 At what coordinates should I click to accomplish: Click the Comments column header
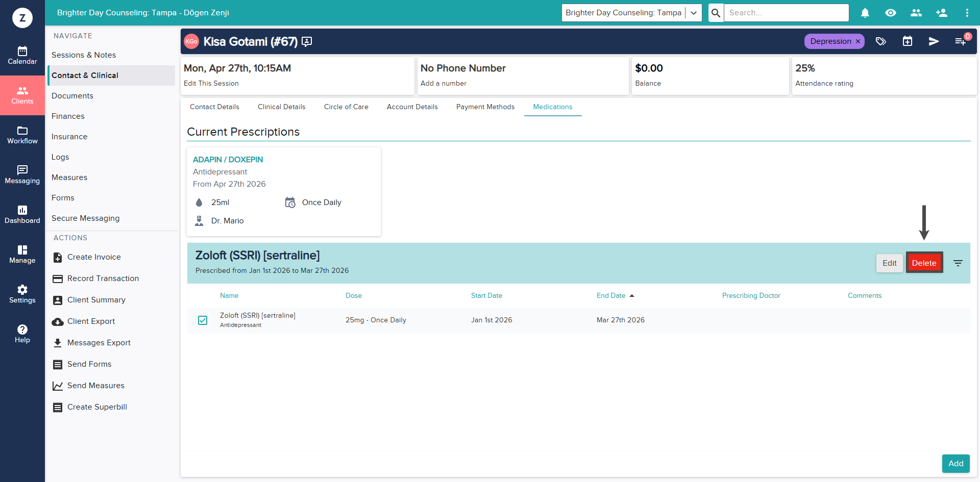coord(865,296)
